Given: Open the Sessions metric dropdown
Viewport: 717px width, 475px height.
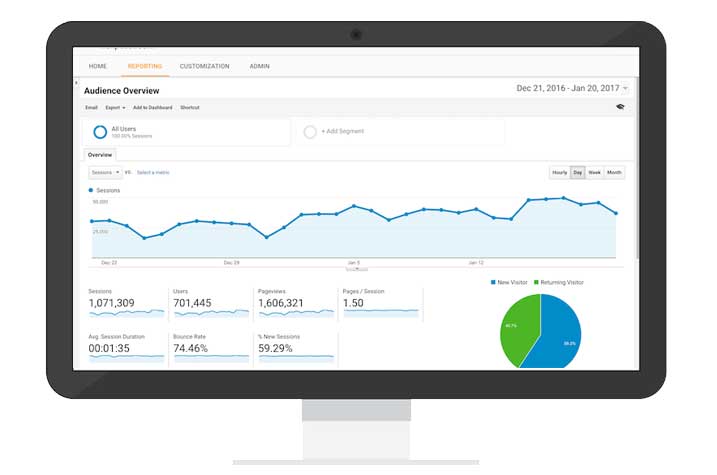Looking at the screenshot, I should [105, 172].
